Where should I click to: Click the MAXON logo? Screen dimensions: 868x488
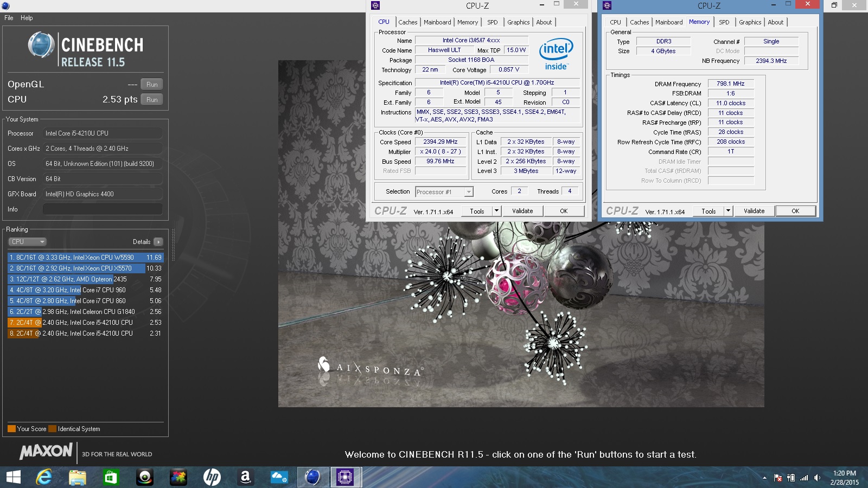46,451
